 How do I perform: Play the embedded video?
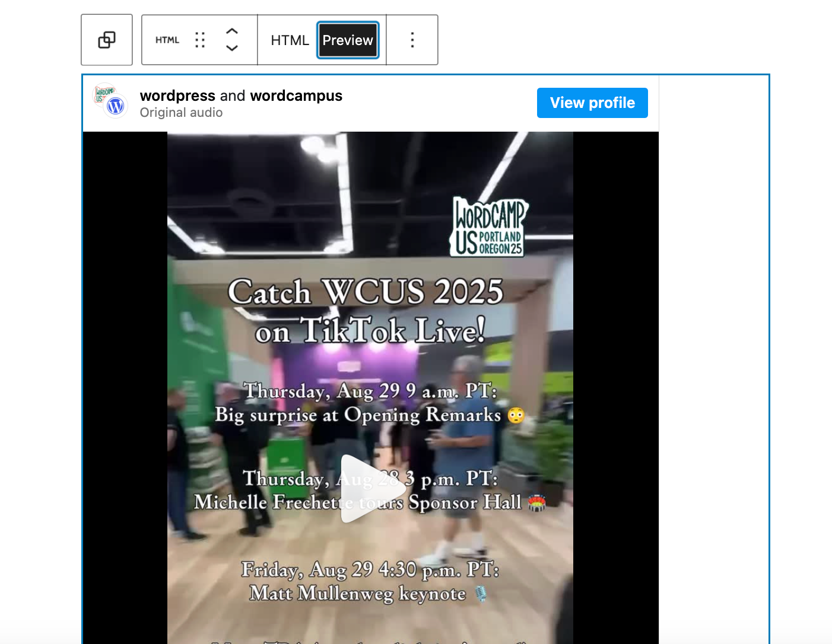tap(370, 489)
